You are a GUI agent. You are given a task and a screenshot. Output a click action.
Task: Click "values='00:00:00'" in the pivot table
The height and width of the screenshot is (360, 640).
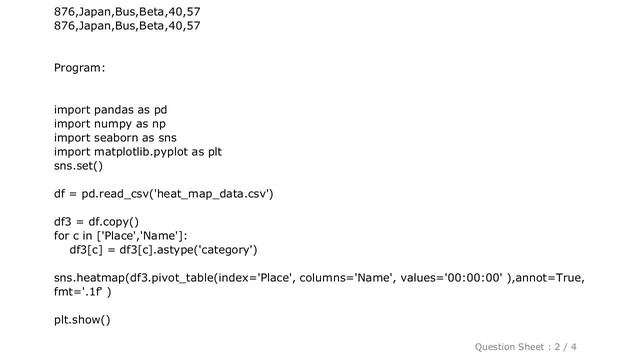(x=451, y=278)
